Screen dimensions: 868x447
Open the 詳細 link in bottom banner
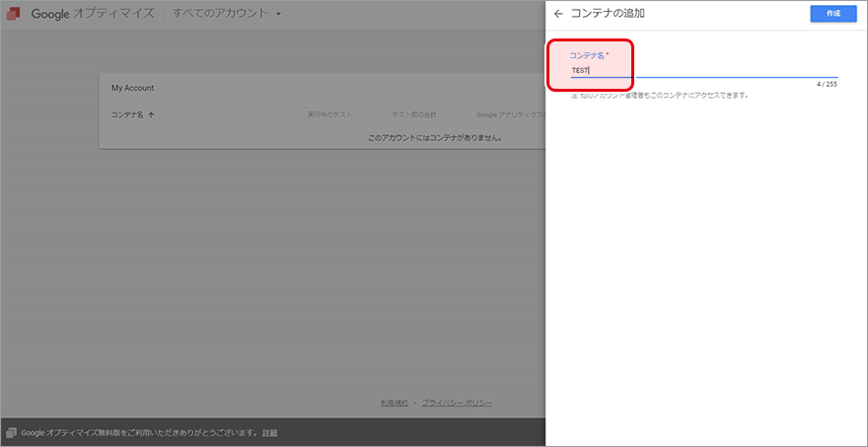[x=269, y=432]
